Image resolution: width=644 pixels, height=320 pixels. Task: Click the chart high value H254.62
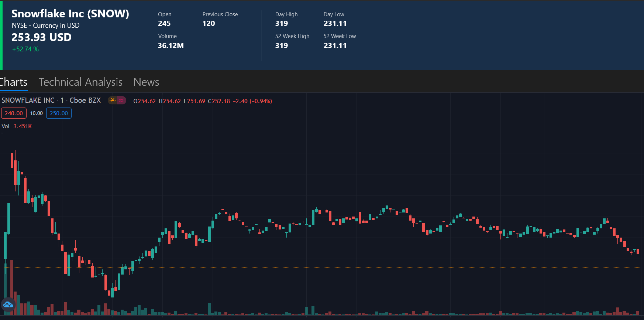[170, 101]
